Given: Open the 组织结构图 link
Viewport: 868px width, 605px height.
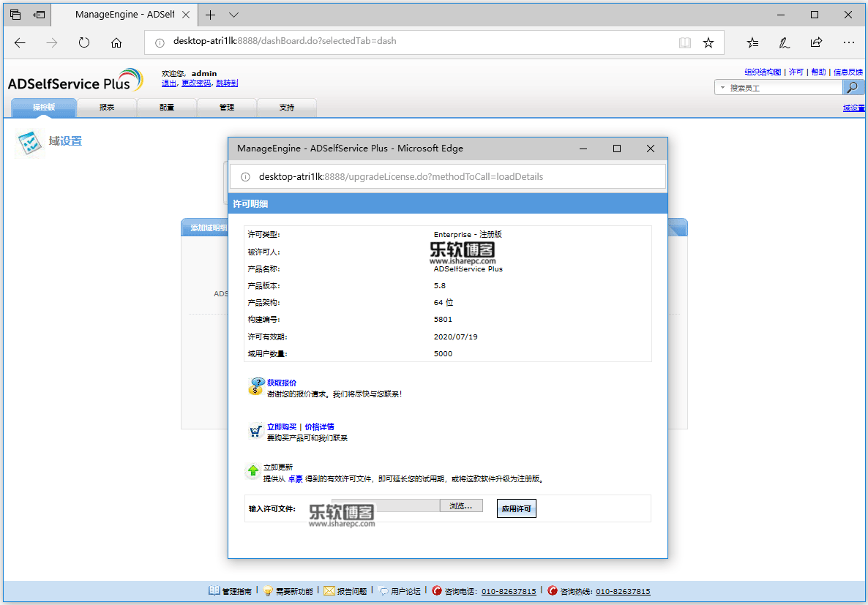Looking at the screenshot, I should click(x=763, y=72).
